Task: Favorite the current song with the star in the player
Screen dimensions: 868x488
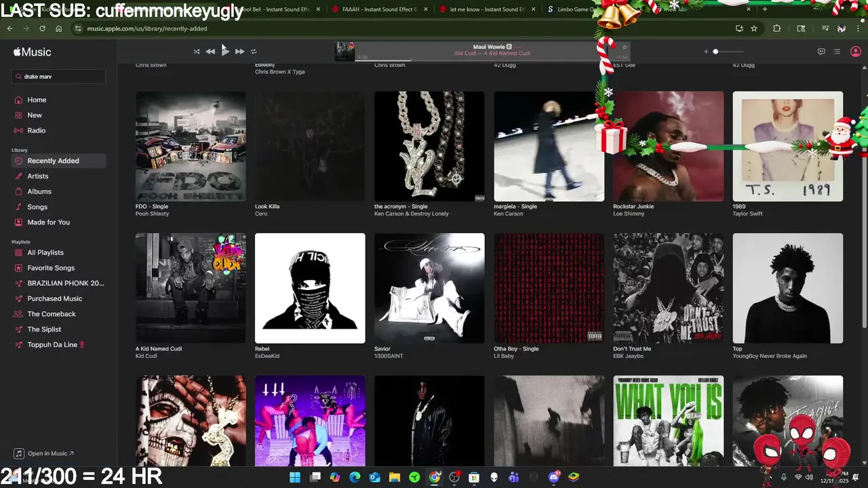Action: (x=625, y=47)
